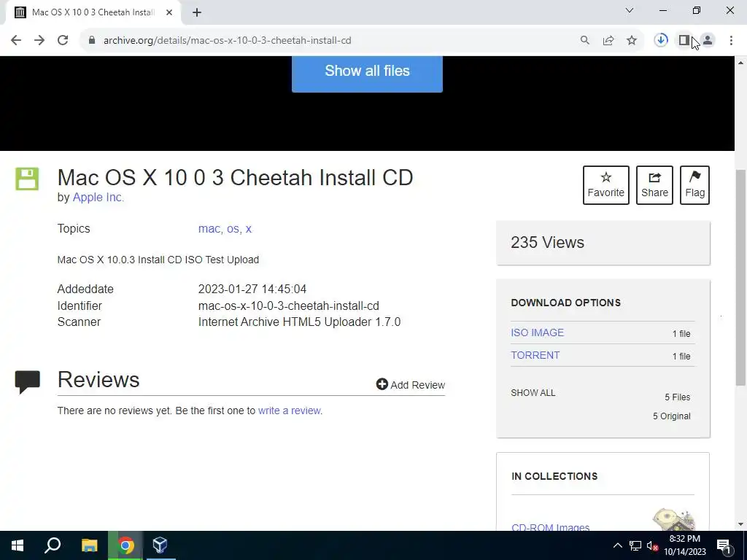Click the scrollbar up arrow
The height and width of the screenshot is (560, 747).
(x=741, y=63)
